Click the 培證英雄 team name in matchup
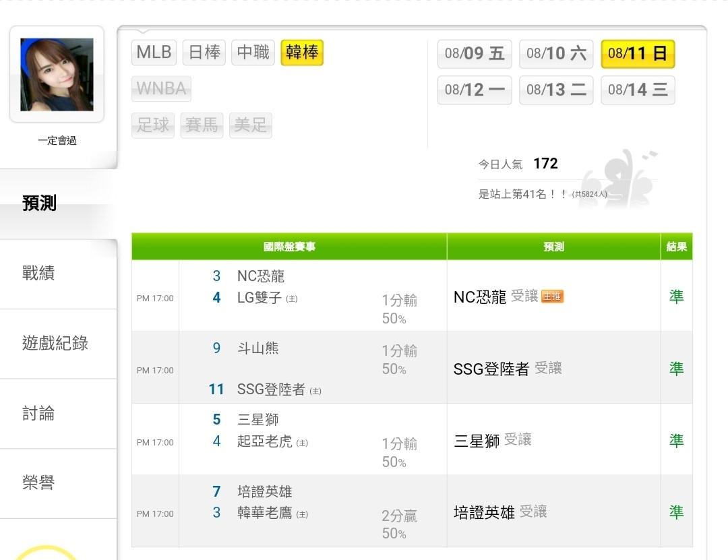728x560 pixels. [265, 492]
